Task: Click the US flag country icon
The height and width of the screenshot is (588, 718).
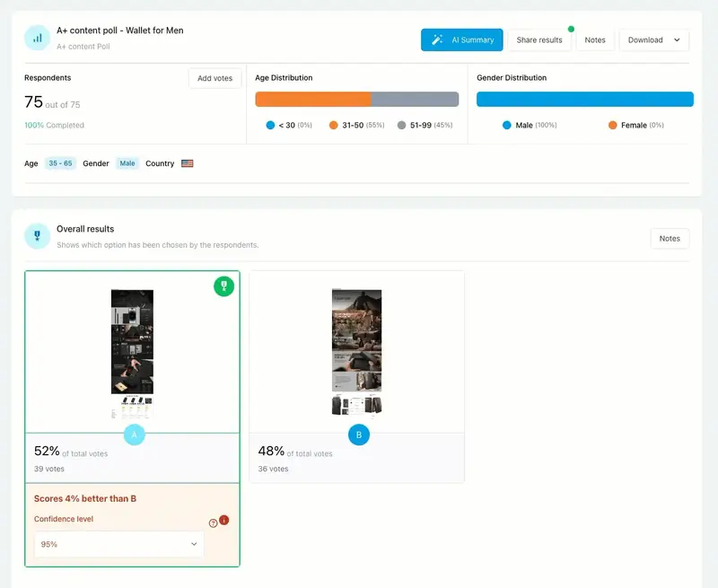Action: tap(188, 163)
